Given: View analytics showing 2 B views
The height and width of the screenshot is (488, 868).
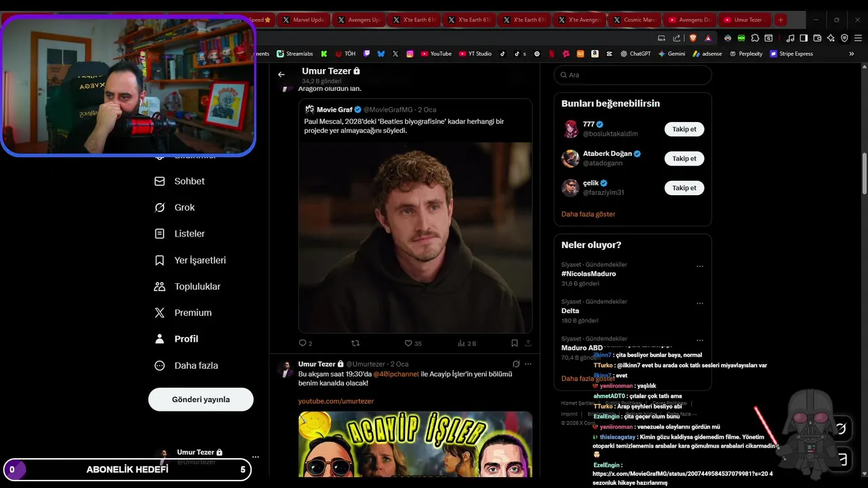Looking at the screenshot, I should point(467,344).
